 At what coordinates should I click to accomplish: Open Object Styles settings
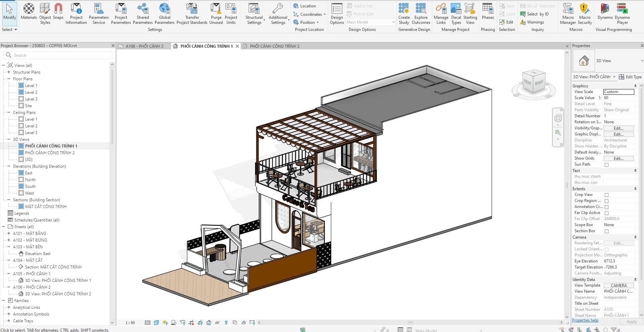[x=45, y=14]
